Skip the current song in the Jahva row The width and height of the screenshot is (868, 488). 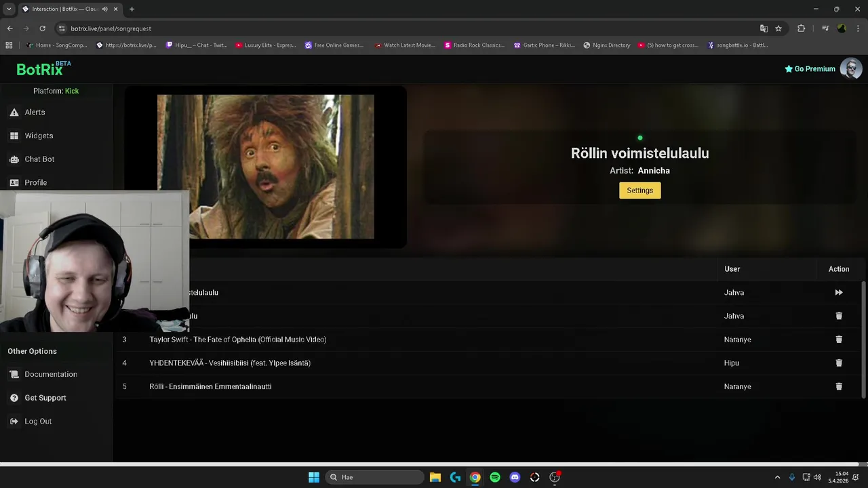pyautogui.click(x=839, y=293)
